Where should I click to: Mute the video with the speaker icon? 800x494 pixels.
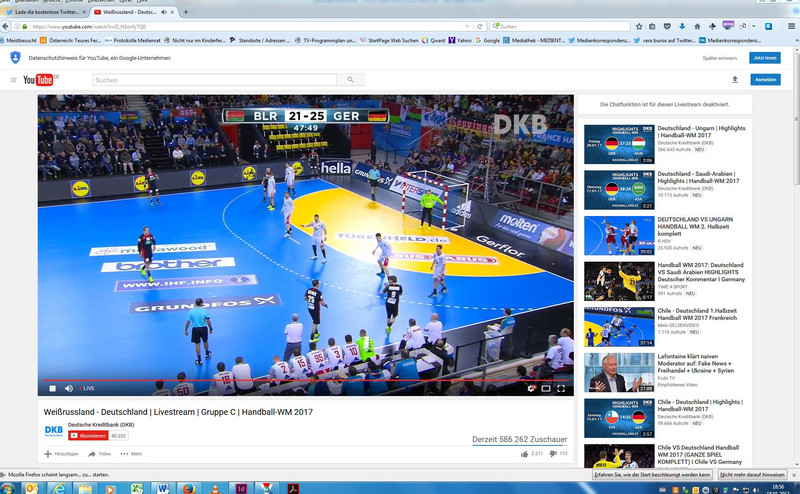coord(69,388)
